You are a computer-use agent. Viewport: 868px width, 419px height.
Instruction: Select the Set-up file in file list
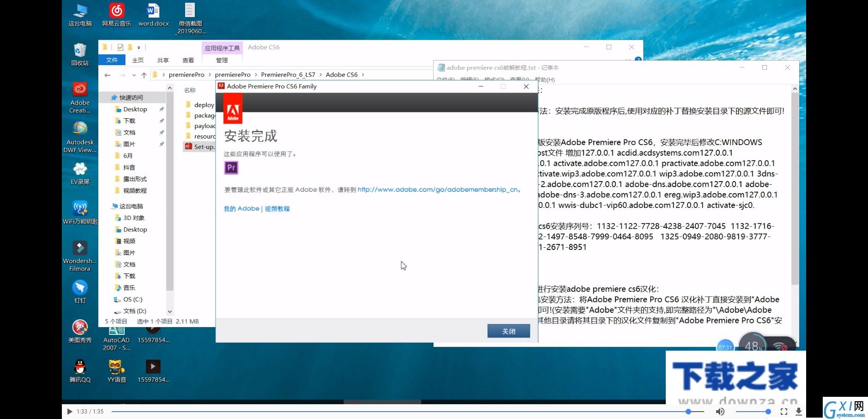(200, 146)
